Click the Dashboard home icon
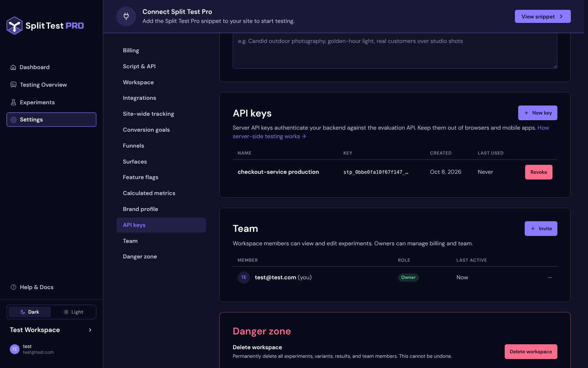 click(x=13, y=67)
